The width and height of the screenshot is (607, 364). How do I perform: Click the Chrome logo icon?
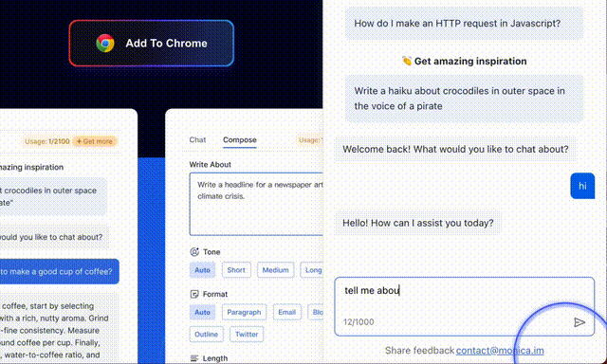click(x=105, y=43)
